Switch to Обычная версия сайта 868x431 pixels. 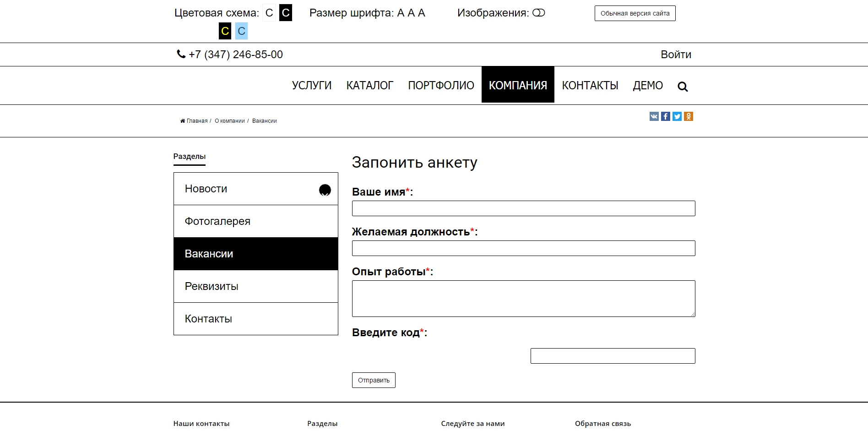coord(635,13)
